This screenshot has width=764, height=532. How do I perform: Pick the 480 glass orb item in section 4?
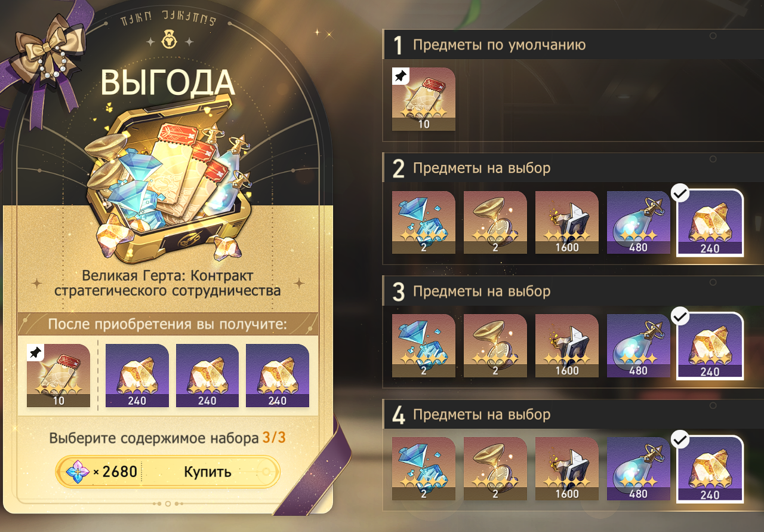coord(639,469)
